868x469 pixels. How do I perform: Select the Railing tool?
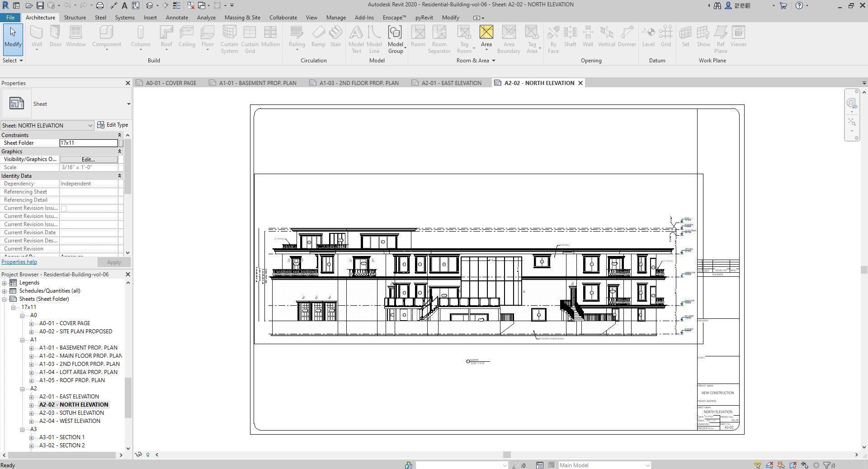point(297,37)
